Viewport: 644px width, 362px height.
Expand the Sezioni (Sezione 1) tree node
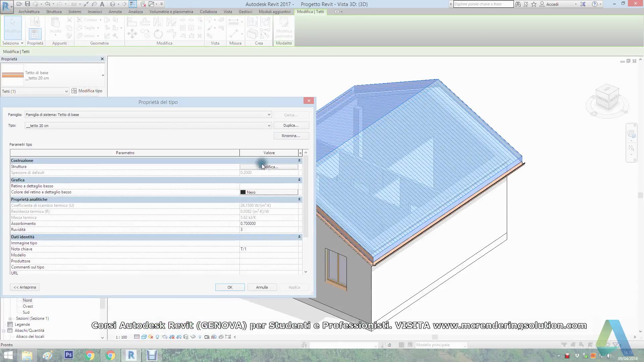pos(10,319)
